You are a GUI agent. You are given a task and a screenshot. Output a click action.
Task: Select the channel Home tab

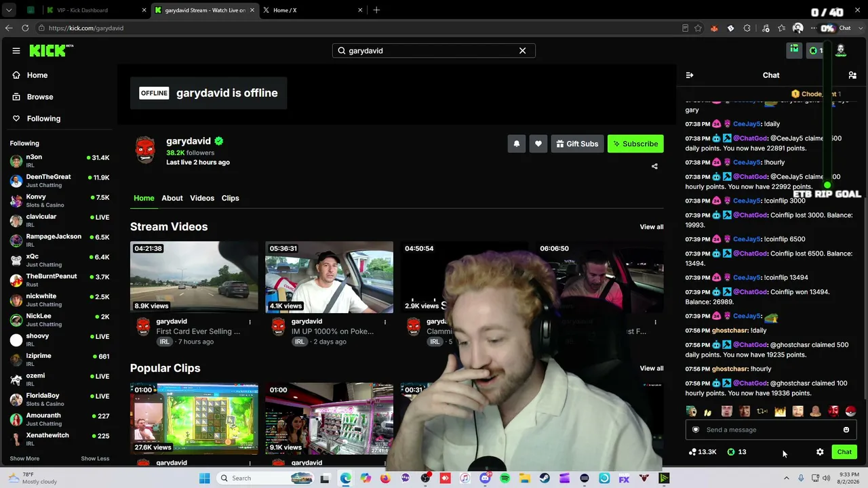tap(144, 198)
